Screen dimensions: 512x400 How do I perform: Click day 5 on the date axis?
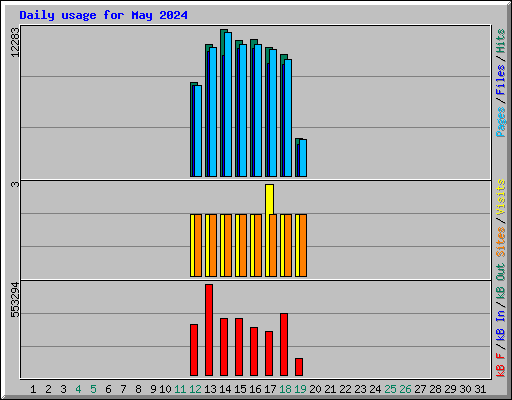(x=93, y=389)
